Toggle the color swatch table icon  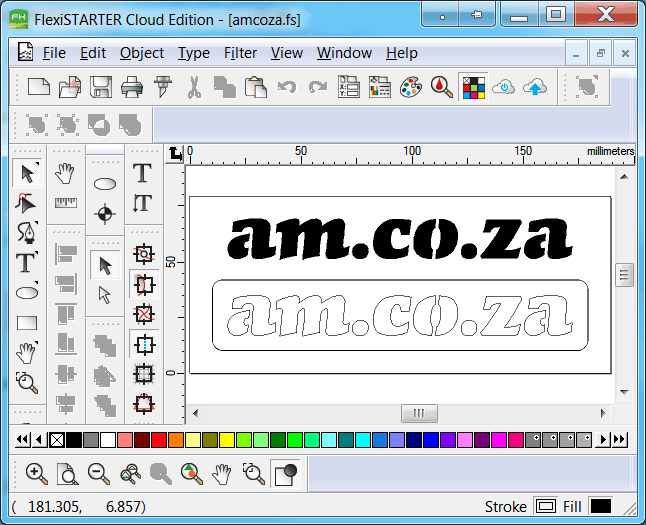pos(473,87)
